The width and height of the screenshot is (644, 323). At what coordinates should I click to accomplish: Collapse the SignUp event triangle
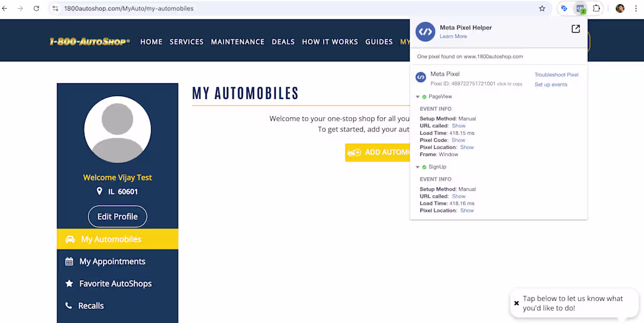click(417, 167)
